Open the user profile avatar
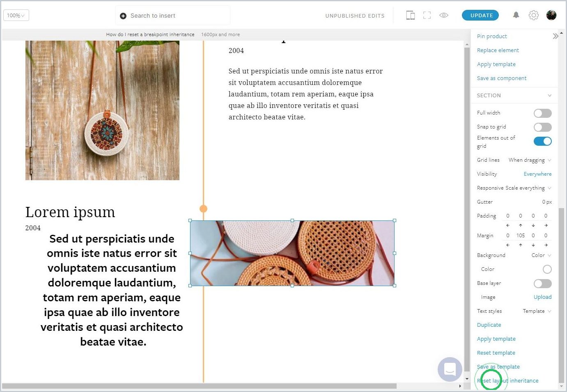Screen dimensions: 567x392 (551, 15)
